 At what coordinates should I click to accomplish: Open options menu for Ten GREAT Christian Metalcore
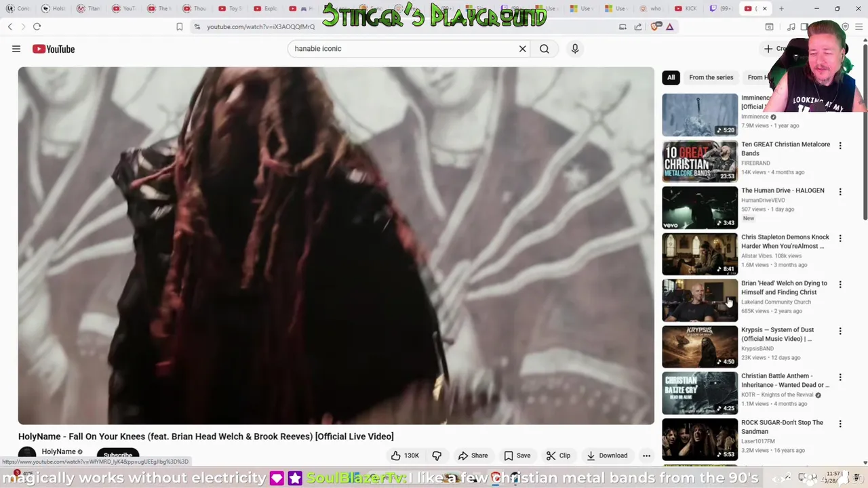pyautogui.click(x=840, y=146)
